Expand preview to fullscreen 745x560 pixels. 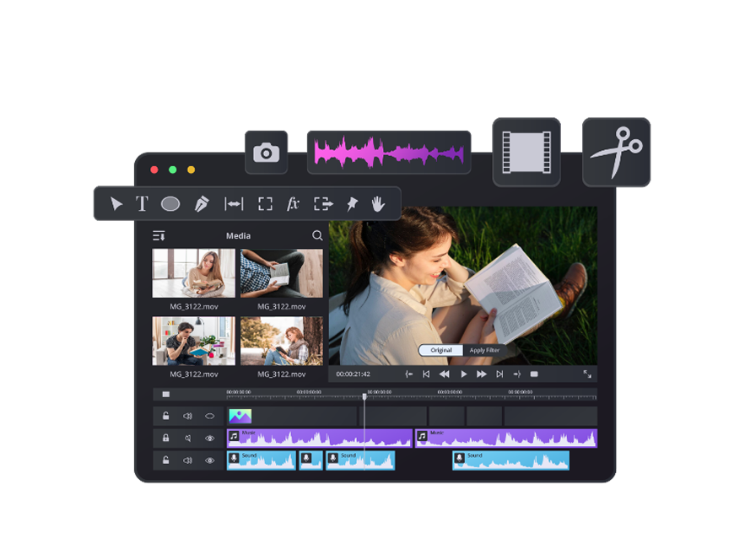click(x=587, y=374)
